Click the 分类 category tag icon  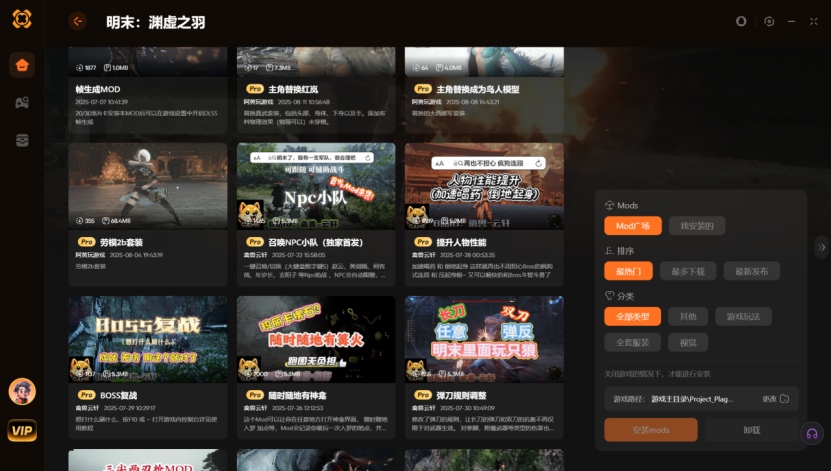click(x=609, y=296)
